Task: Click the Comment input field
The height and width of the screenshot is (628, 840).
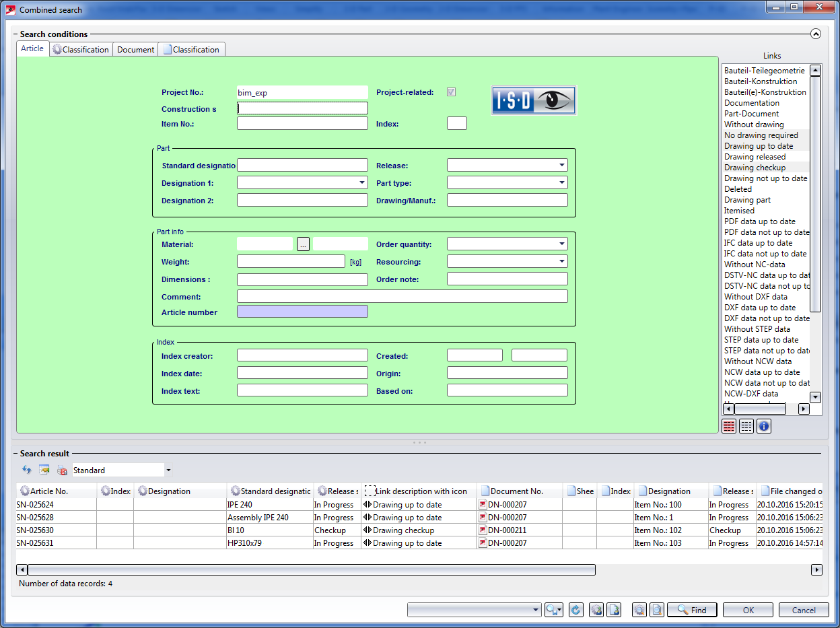Action: [x=403, y=296]
